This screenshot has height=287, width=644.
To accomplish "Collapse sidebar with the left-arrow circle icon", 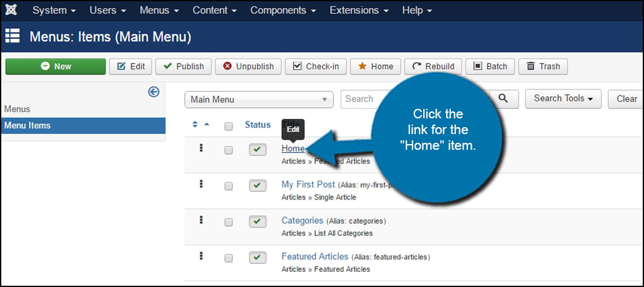I will click(x=153, y=92).
